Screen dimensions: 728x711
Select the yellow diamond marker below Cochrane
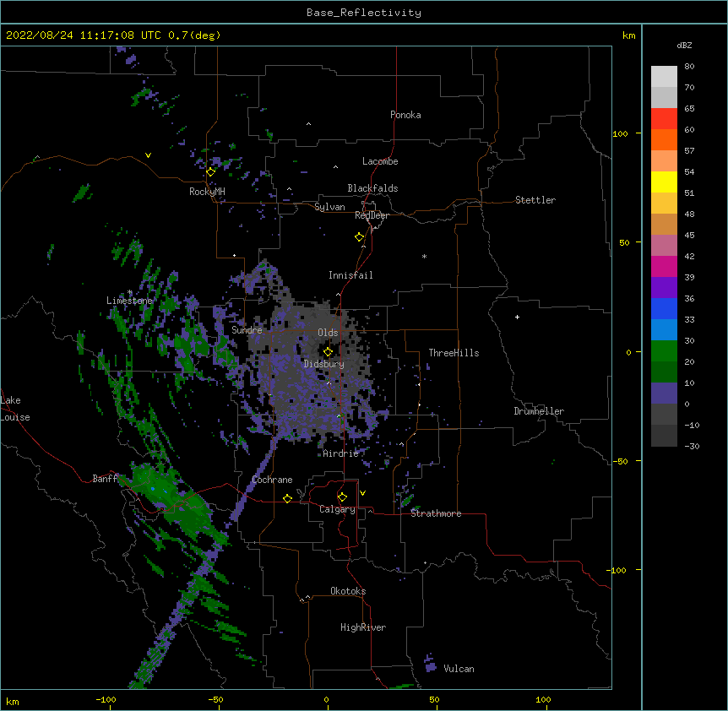[287, 498]
